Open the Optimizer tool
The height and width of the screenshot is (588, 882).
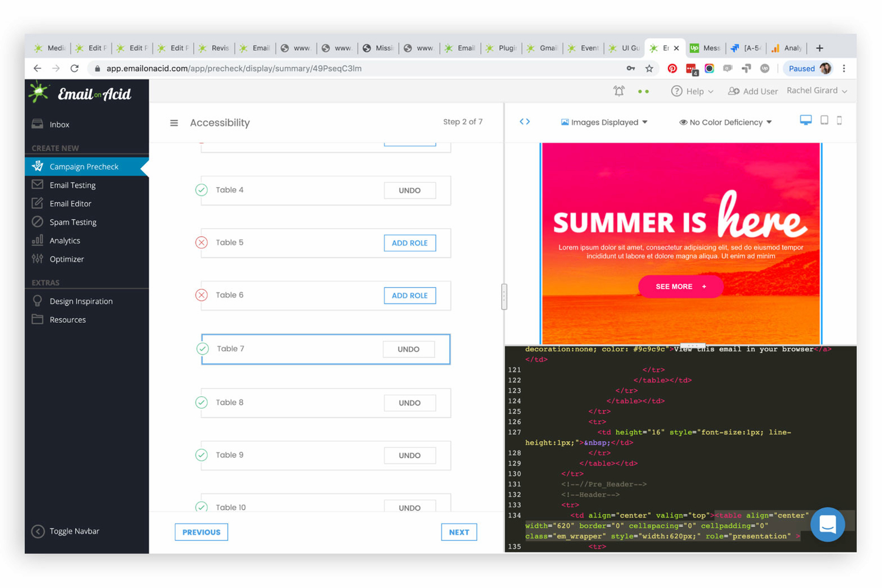point(66,259)
